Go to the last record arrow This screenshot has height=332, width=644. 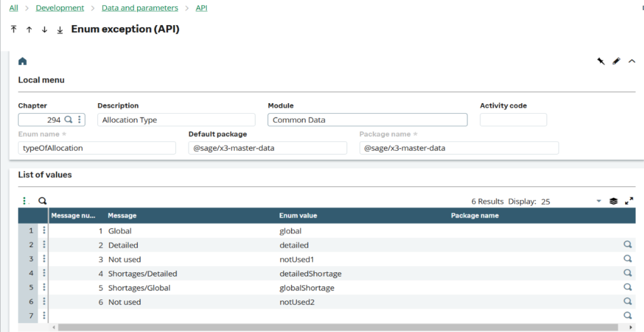tap(60, 30)
